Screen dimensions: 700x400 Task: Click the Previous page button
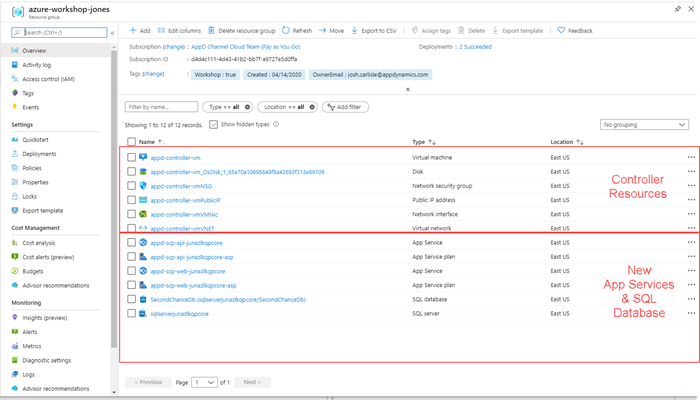pos(148,382)
